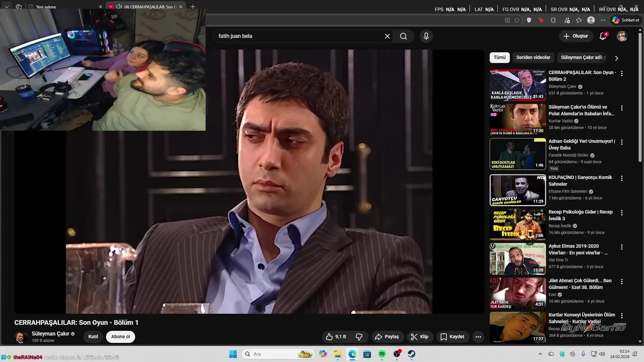Open Windows Start menu
This screenshot has width=644, height=362.
coord(233,354)
